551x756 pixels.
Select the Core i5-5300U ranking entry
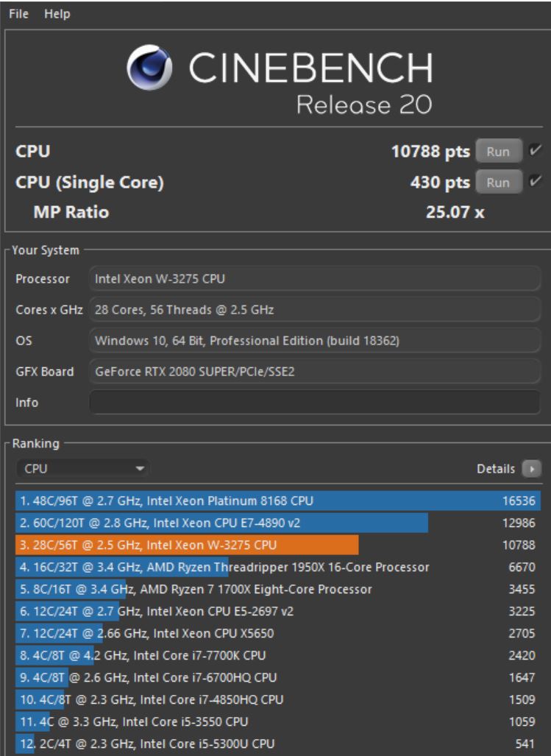[277, 743]
